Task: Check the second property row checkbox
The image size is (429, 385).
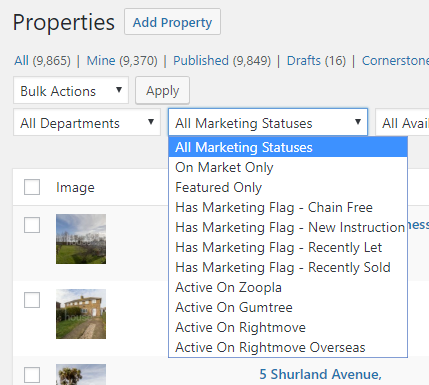Action: click(32, 300)
